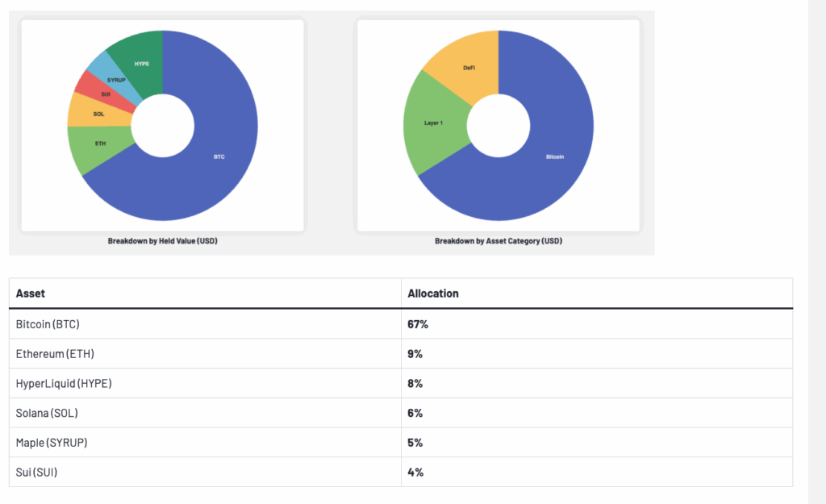Click the Allocation column header

click(x=433, y=294)
